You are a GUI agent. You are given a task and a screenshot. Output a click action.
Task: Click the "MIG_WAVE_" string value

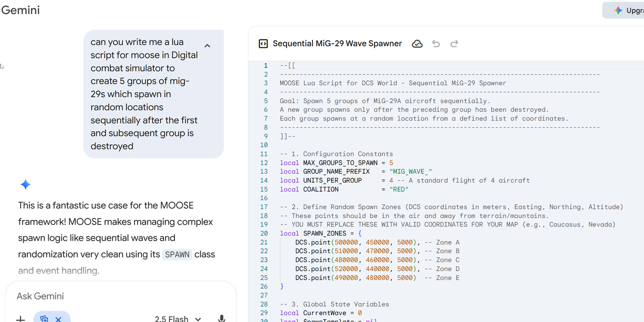coord(411,172)
